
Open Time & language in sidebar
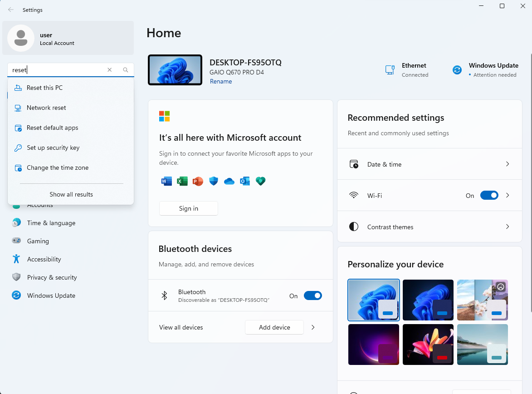pos(51,223)
